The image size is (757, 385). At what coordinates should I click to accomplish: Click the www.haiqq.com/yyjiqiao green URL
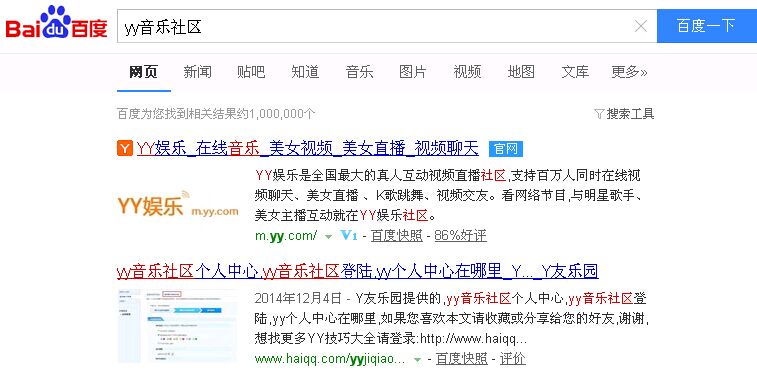330,359
